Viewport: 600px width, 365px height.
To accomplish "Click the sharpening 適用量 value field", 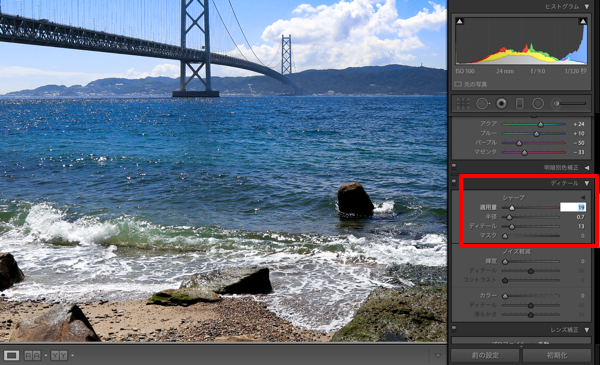I will 573,207.
